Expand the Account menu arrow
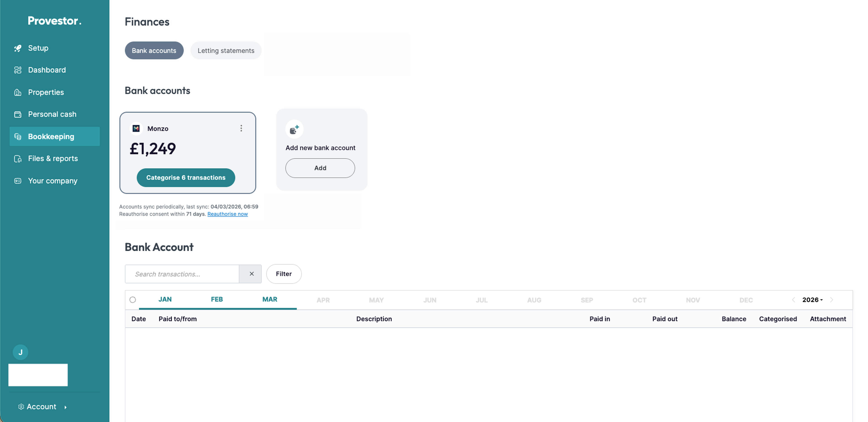The height and width of the screenshot is (422, 868). point(65,407)
